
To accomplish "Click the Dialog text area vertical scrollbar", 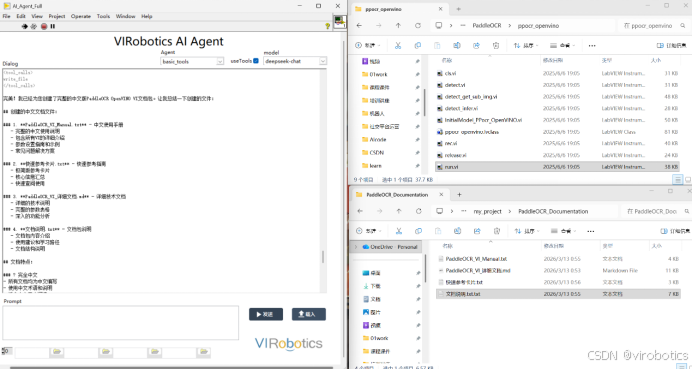I will pyautogui.click(x=323, y=180).
